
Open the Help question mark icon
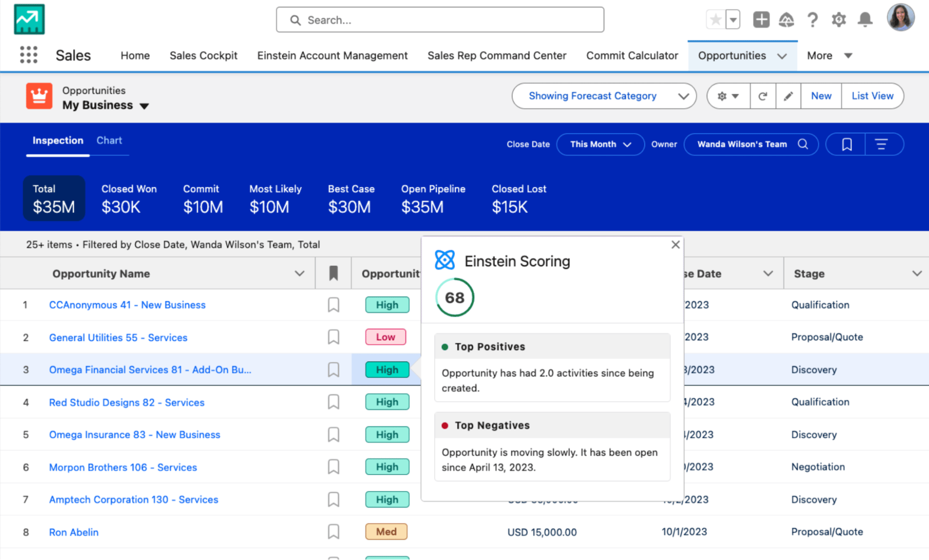tap(812, 20)
